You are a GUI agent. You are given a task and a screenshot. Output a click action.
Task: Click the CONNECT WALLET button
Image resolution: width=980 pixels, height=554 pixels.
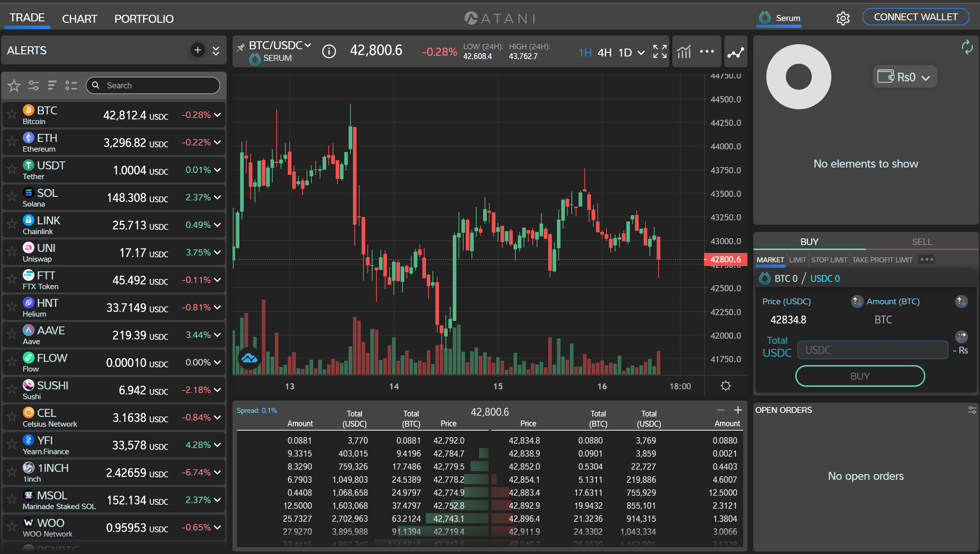point(915,17)
